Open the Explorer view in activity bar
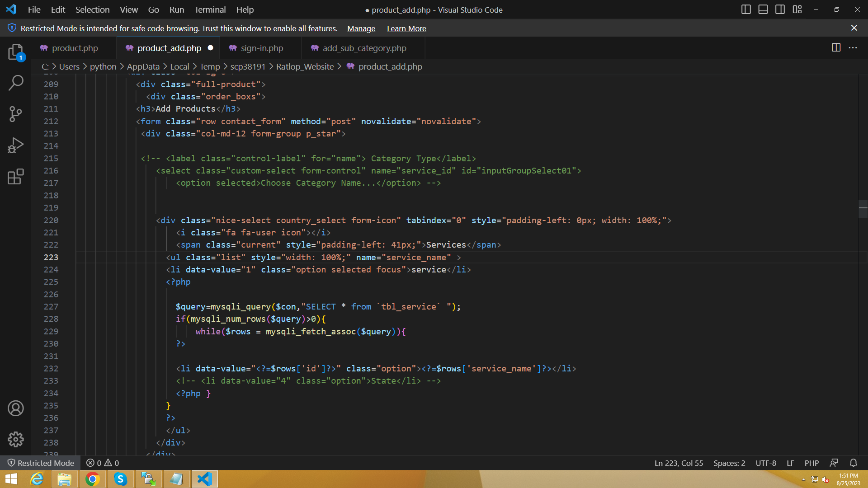The width and height of the screenshot is (868, 488). pyautogui.click(x=16, y=52)
